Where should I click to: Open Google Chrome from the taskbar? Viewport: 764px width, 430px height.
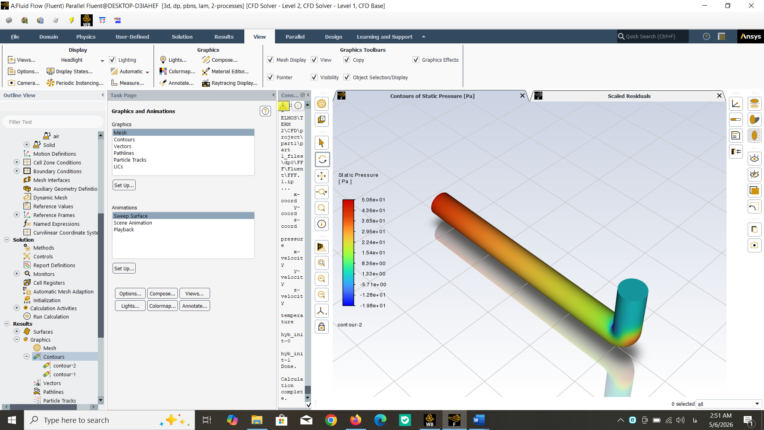[x=331, y=420]
